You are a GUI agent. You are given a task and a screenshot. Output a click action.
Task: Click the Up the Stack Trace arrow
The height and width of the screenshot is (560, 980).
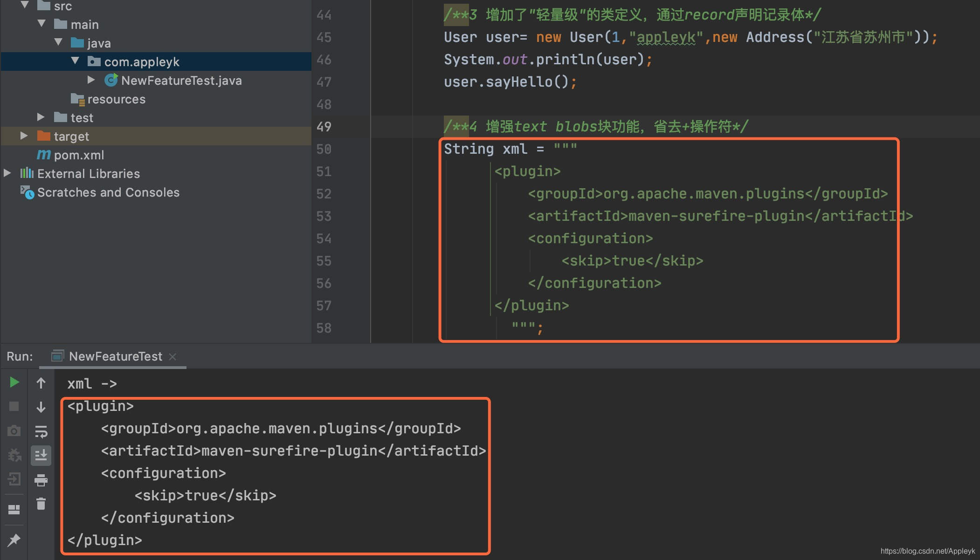41,383
